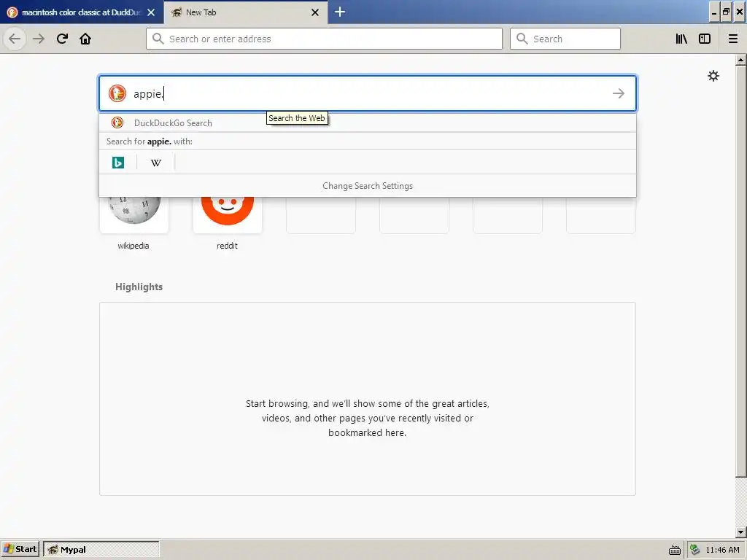Submit the search with the arrow button
The height and width of the screenshot is (560, 747).
pos(619,93)
